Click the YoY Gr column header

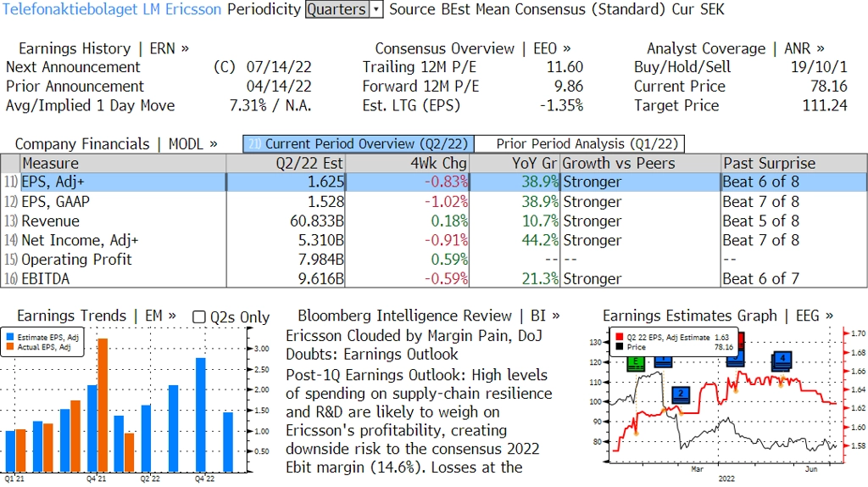coord(515,164)
